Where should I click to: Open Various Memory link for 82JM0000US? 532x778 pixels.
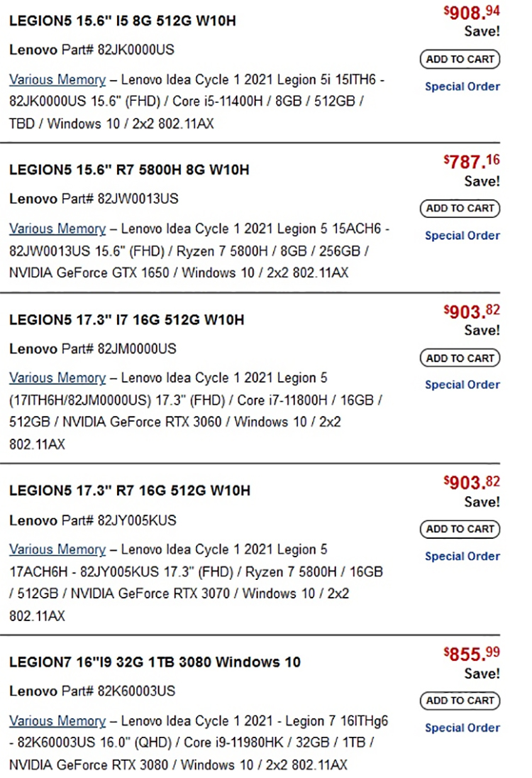click(x=57, y=378)
